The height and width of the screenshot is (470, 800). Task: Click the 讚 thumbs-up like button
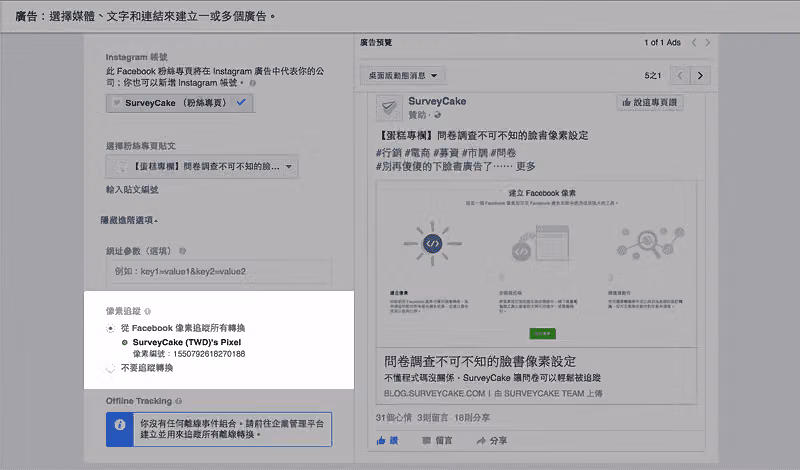[387, 440]
